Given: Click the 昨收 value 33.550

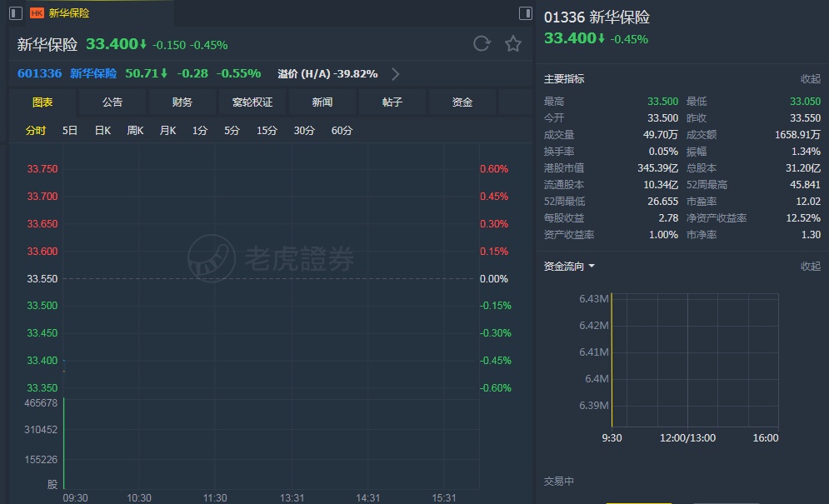Looking at the screenshot, I should click(805, 118).
